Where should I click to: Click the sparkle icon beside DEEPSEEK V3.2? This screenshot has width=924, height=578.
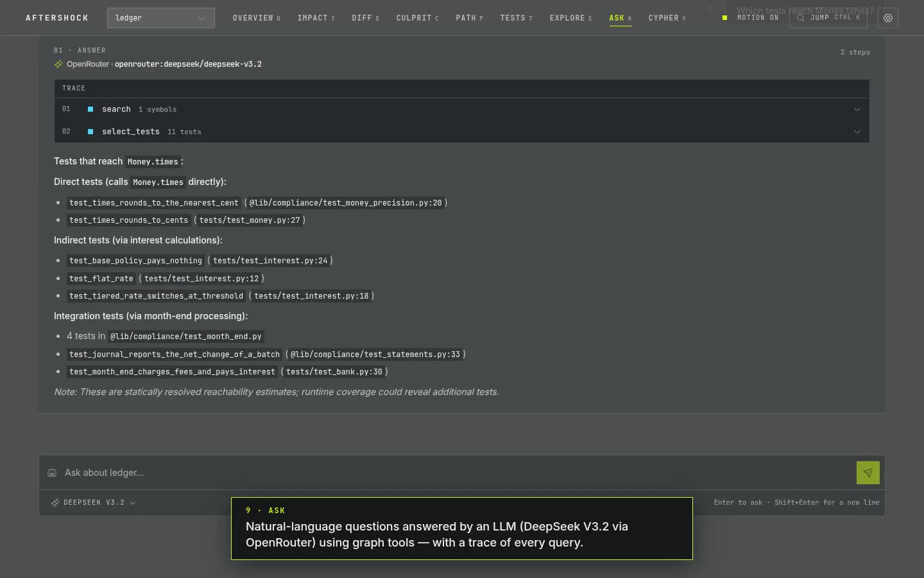(55, 503)
